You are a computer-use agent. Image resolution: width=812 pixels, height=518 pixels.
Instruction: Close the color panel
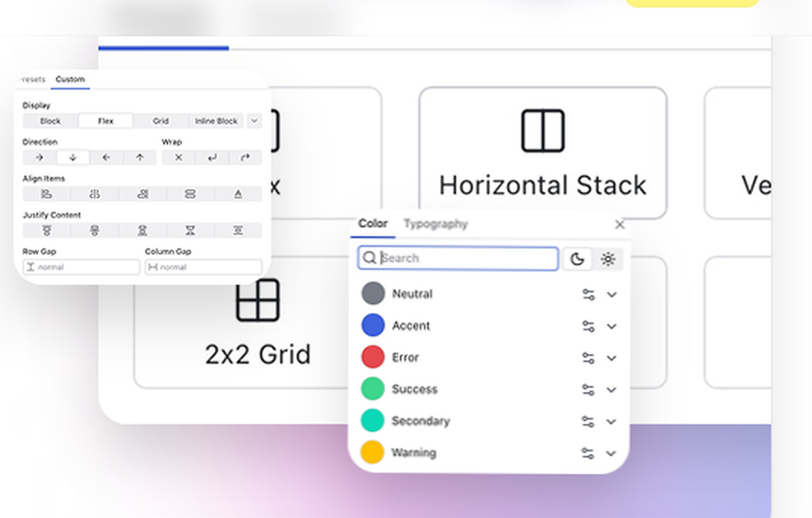(620, 225)
